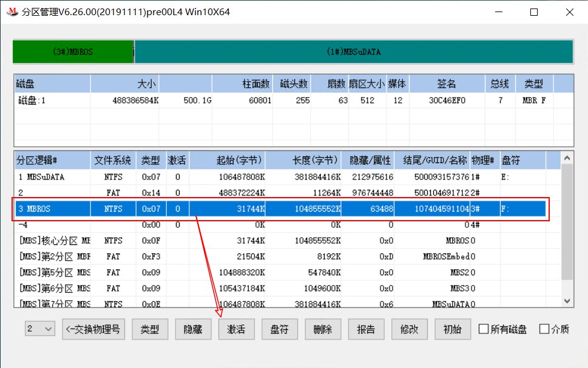Click the partition list scrollbar down arrow

point(566,301)
